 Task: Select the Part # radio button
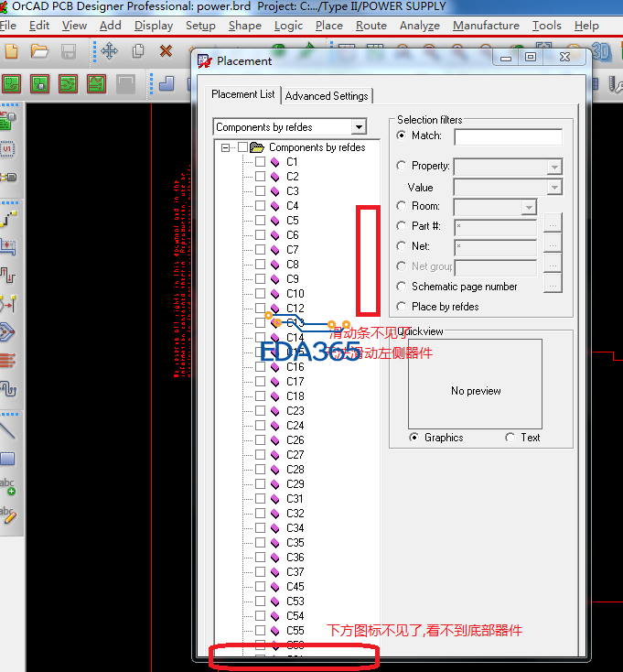[x=402, y=226]
